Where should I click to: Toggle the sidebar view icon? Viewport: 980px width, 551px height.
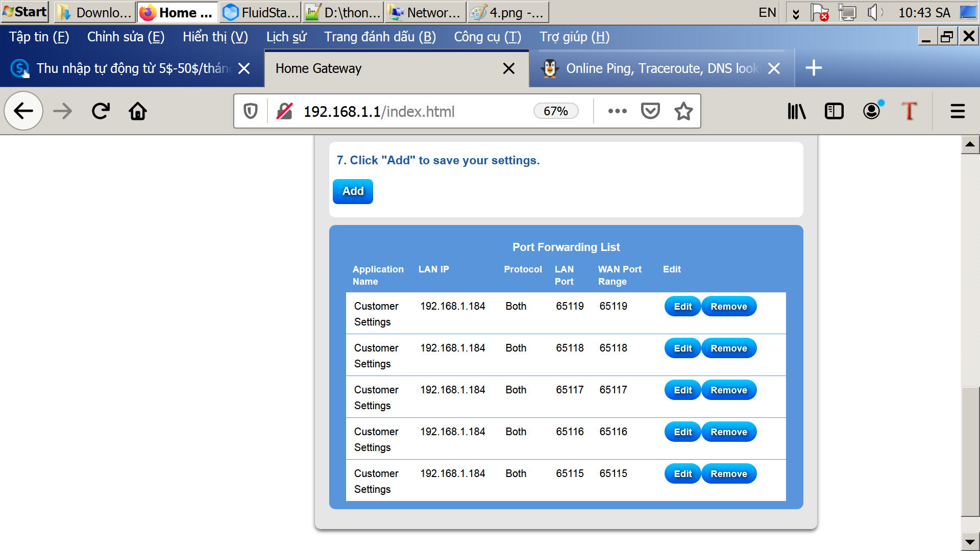(834, 111)
